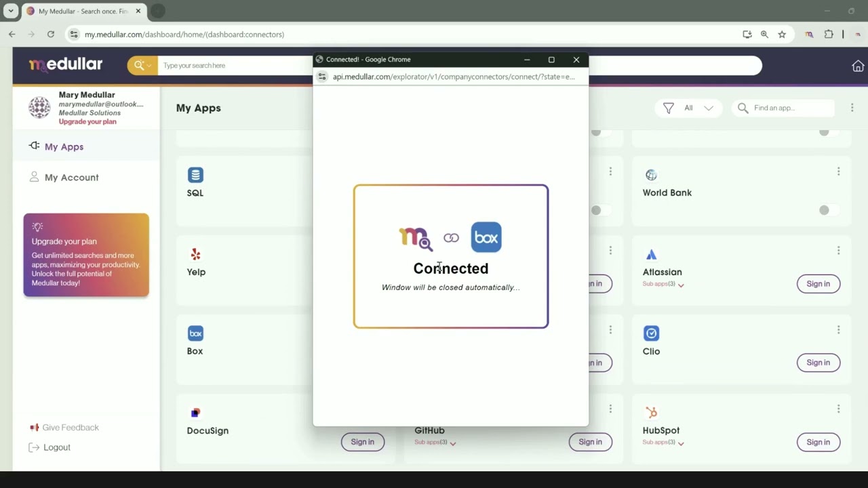Click the Atlassian app icon
Image resolution: width=868 pixels, height=488 pixels.
pyautogui.click(x=651, y=255)
